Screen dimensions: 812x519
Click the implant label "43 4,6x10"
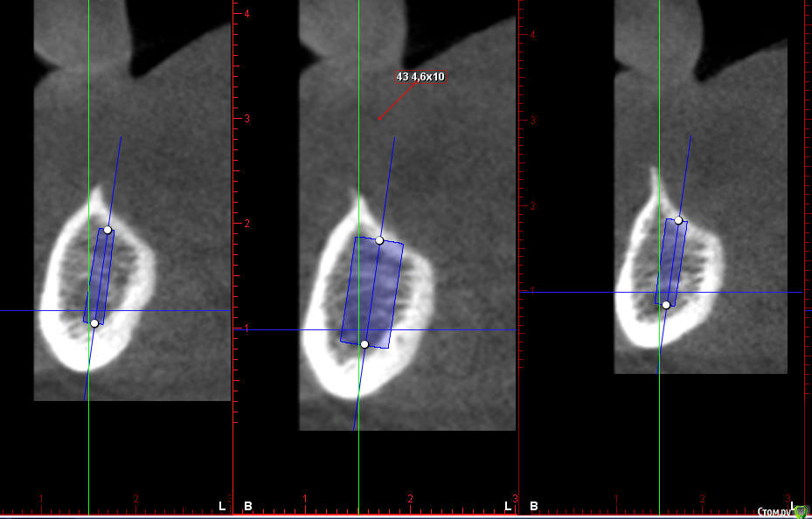[420, 77]
